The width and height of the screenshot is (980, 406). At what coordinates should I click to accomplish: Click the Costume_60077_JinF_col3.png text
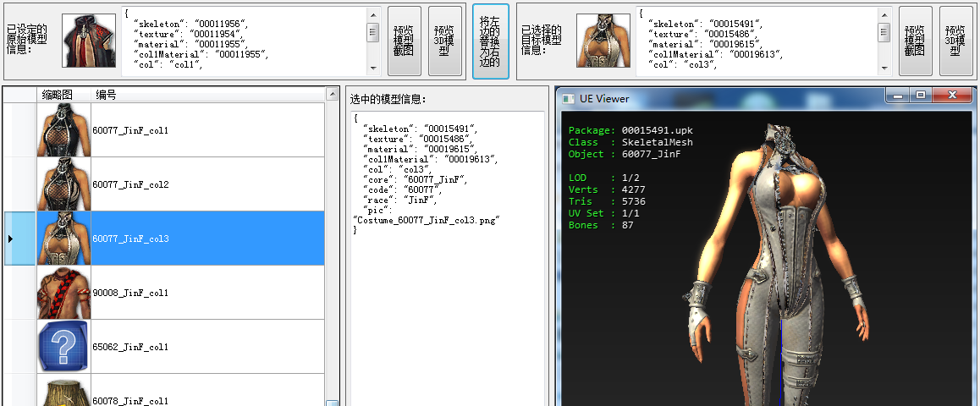(427, 220)
